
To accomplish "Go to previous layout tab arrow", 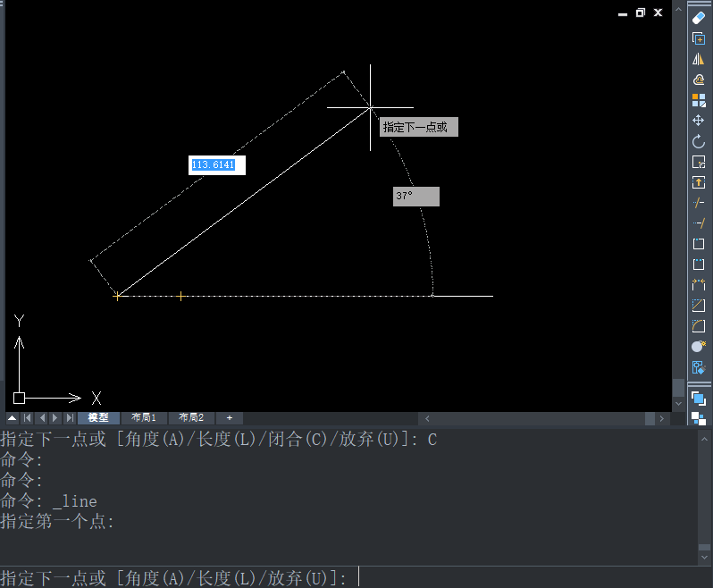I will coord(42,418).
